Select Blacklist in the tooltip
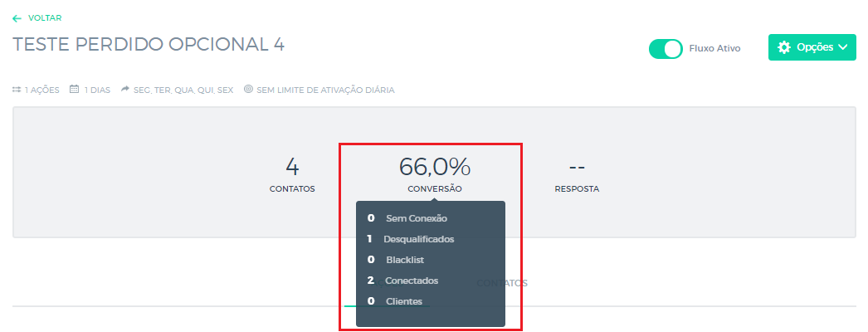This screenshot has width=868, height=332. pos(405,260)
